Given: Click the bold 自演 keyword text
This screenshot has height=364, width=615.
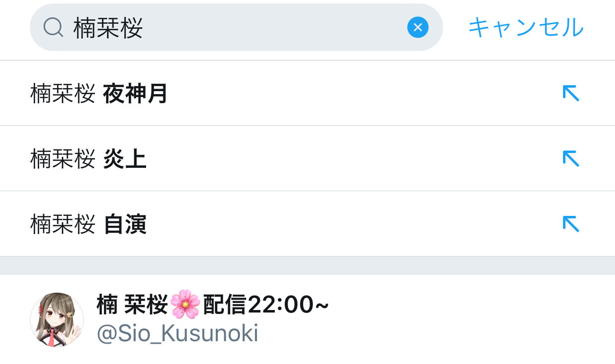Looking at the screenshot, I should click(x=125, y=224).
